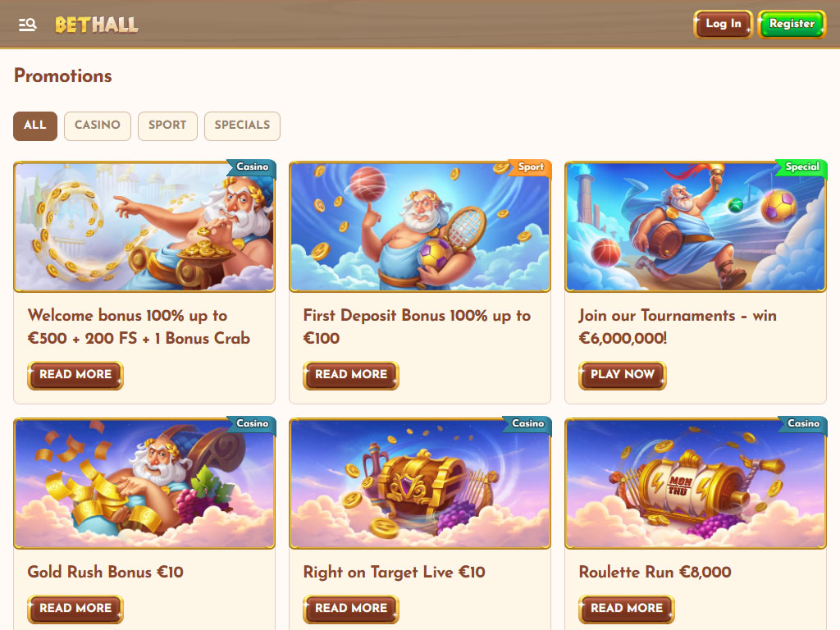Image resolution: width=840 pixels, height=630 pixels.
Task: Read more about Roulette Run €8,000
Action: click(627, 609)
